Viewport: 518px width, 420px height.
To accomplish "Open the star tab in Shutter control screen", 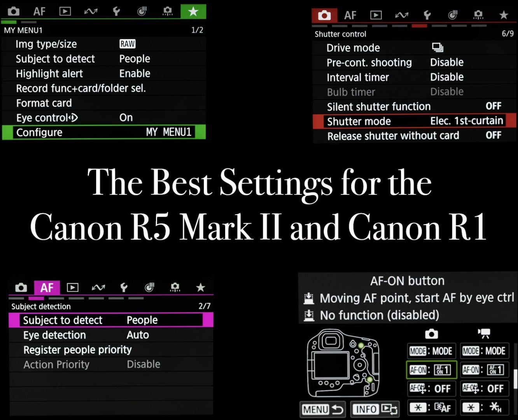I will [504, 15].
